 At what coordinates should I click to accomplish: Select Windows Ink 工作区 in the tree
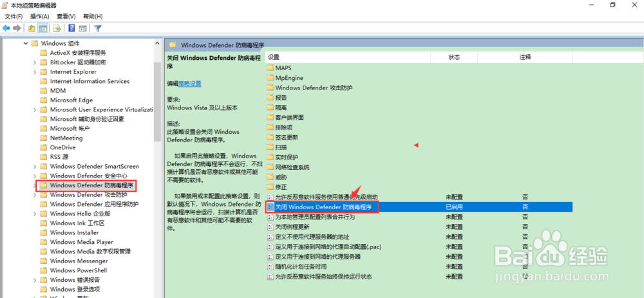pos(77,223)
